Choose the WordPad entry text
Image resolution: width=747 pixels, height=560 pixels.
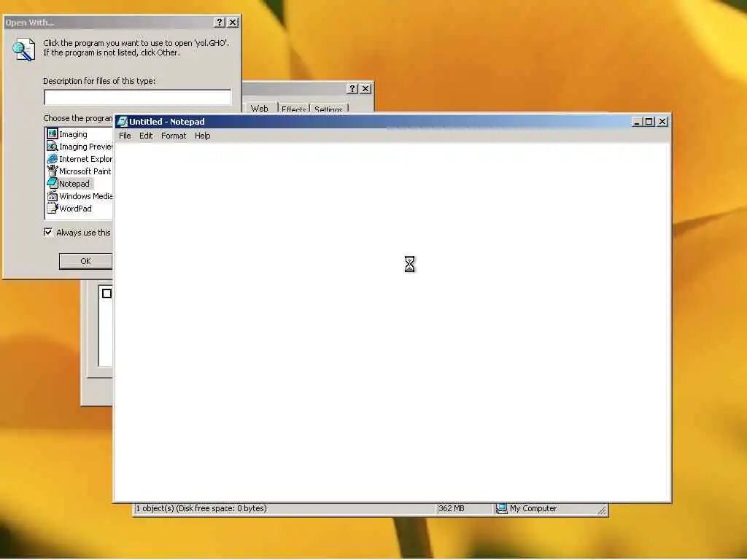pyautogui.click(x=75, y=209)
